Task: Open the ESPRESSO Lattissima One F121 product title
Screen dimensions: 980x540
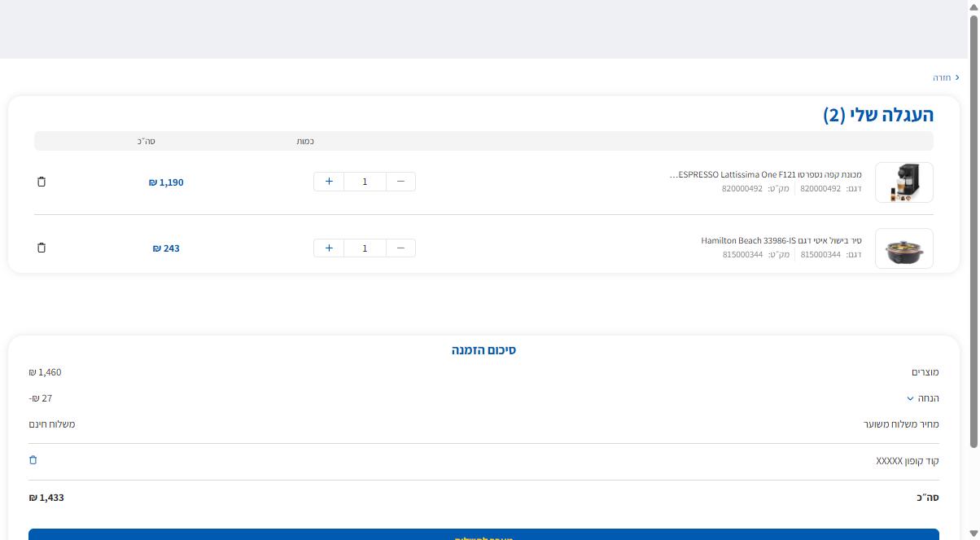Action: coord(765,175)
